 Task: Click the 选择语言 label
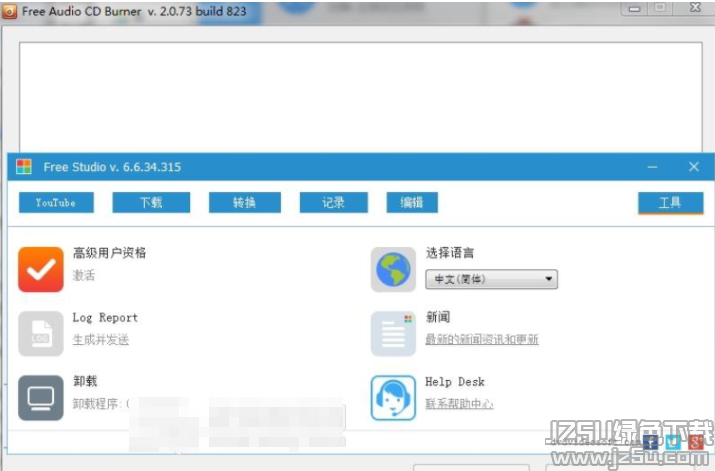(450, 253)
